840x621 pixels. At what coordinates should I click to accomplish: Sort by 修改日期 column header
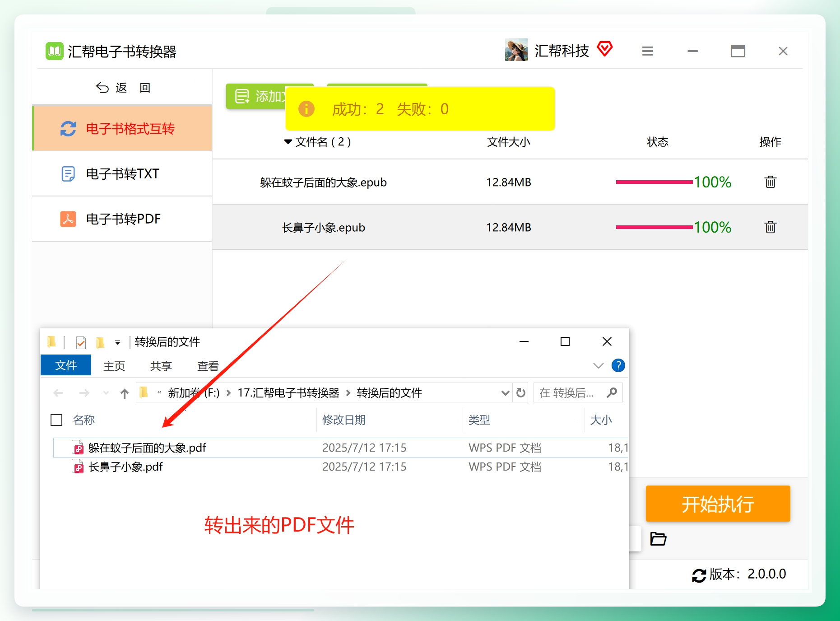click(x=343, y=420)
